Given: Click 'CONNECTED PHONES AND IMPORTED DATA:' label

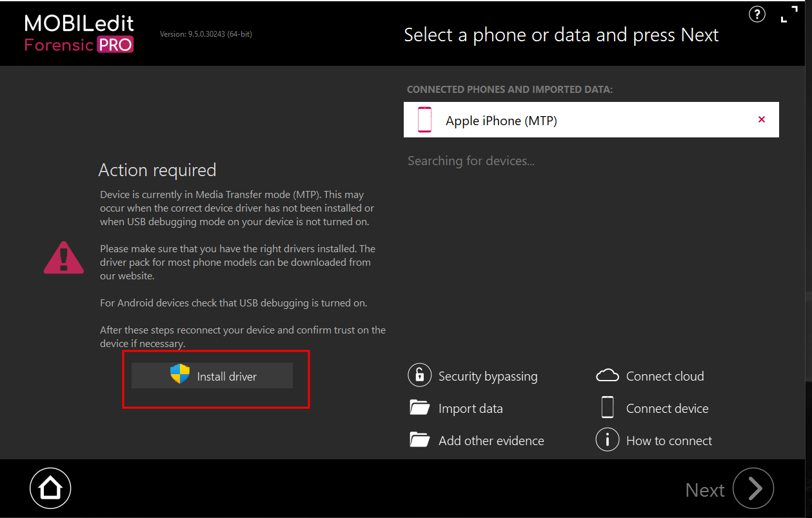Looking at the screenshot, I should click(510, 90).
